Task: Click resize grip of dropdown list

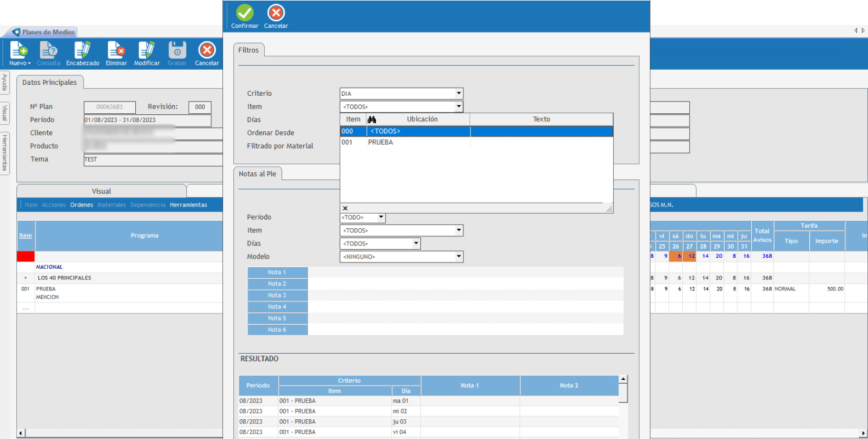Action: pyautogui.click(x=609, y=209)
